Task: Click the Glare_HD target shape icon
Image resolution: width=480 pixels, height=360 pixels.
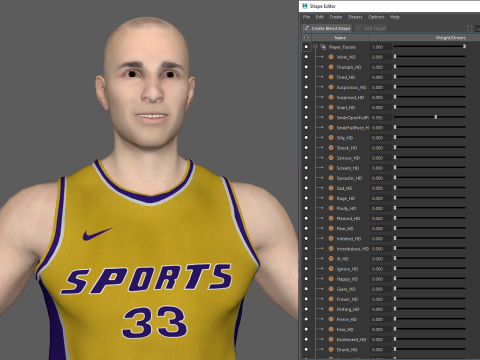Action: click(x=331, y=289)
